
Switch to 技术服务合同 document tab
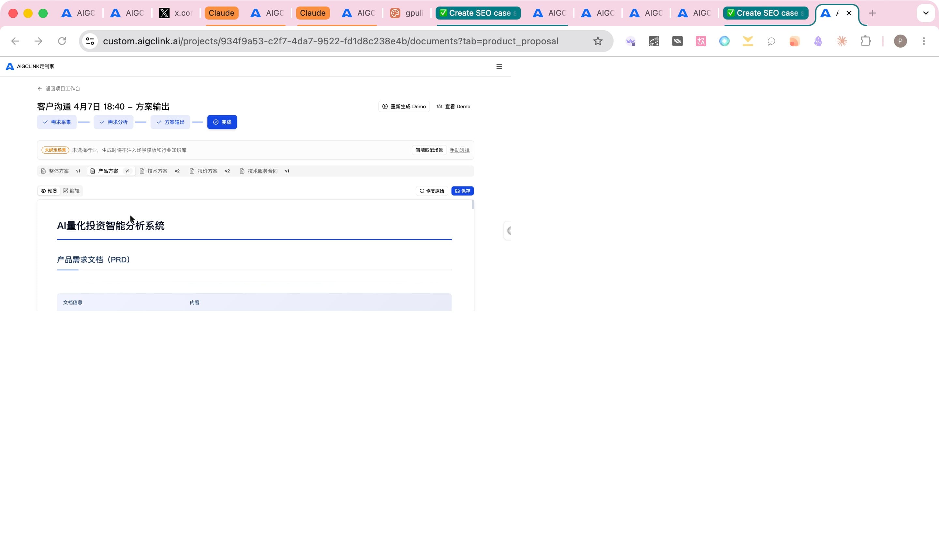coord(264,171)
